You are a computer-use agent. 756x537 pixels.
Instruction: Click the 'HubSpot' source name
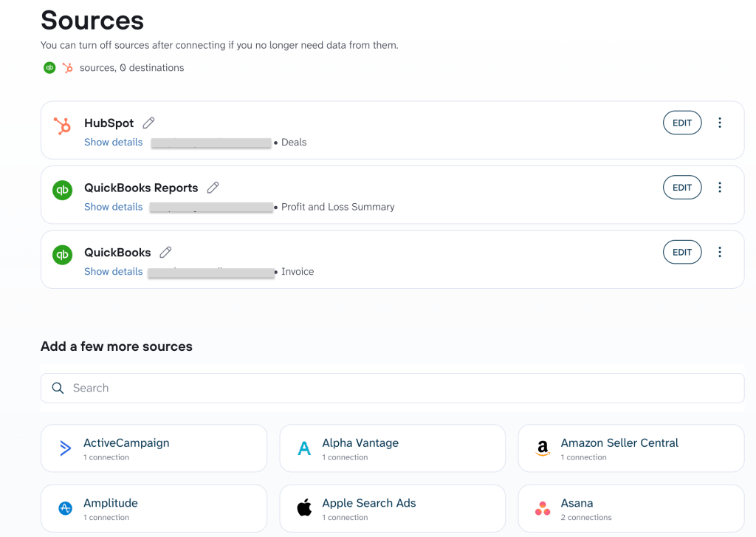pos(109,123)
